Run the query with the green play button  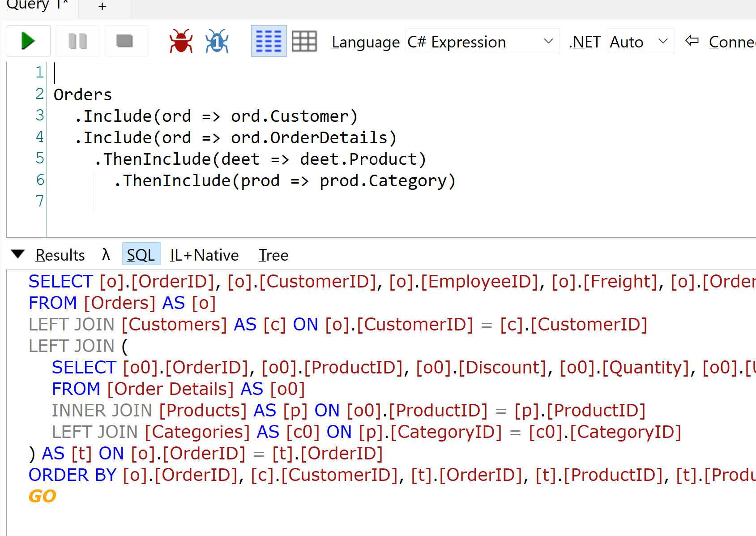29,41
